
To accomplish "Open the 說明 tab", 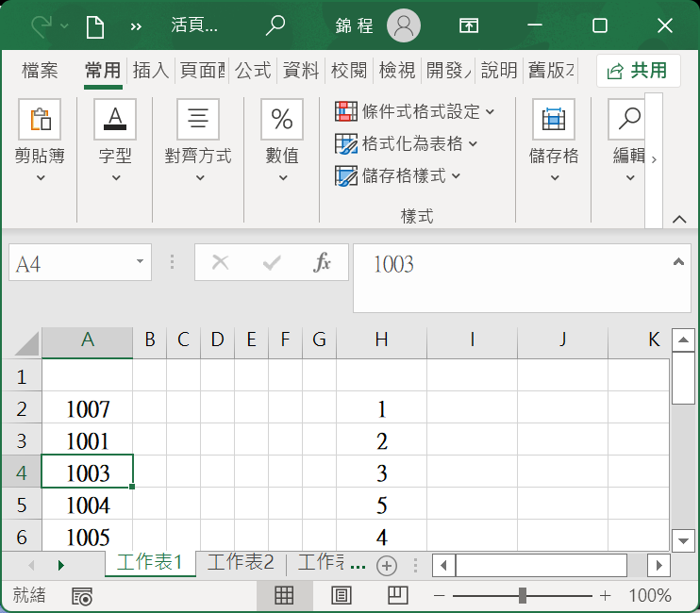I will click(499, 71).
